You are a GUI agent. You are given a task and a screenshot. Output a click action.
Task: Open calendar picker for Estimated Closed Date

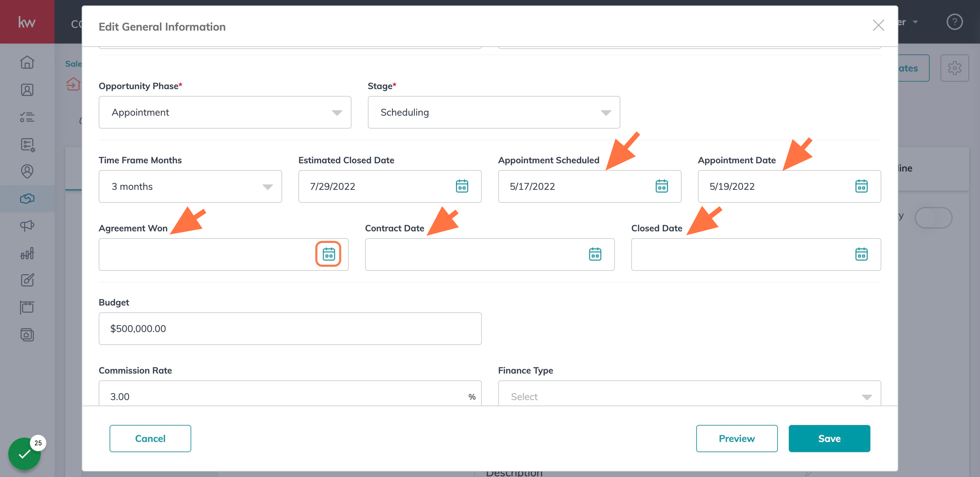pyautogui.click(x=462, y=186)
